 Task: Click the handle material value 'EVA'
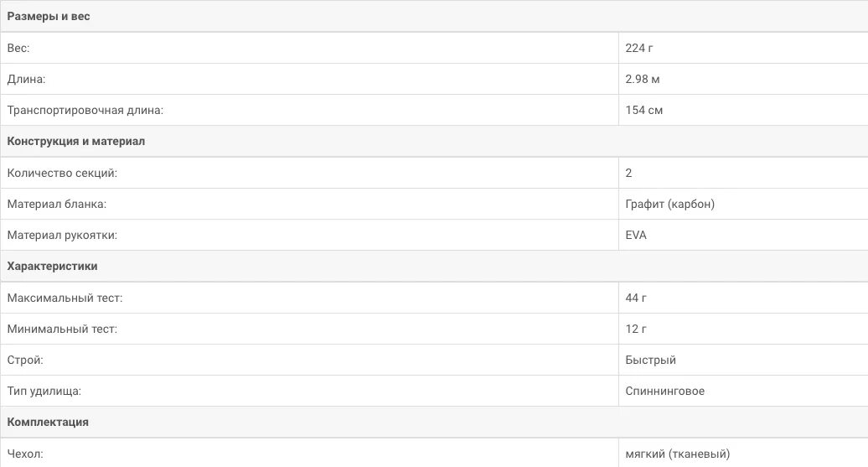coord(636,235)
